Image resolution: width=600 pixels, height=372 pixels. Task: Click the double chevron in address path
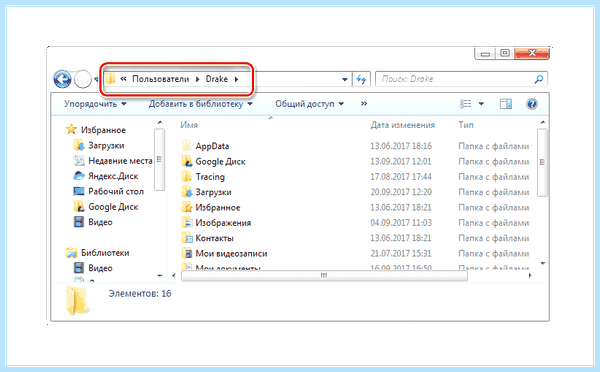123,79
